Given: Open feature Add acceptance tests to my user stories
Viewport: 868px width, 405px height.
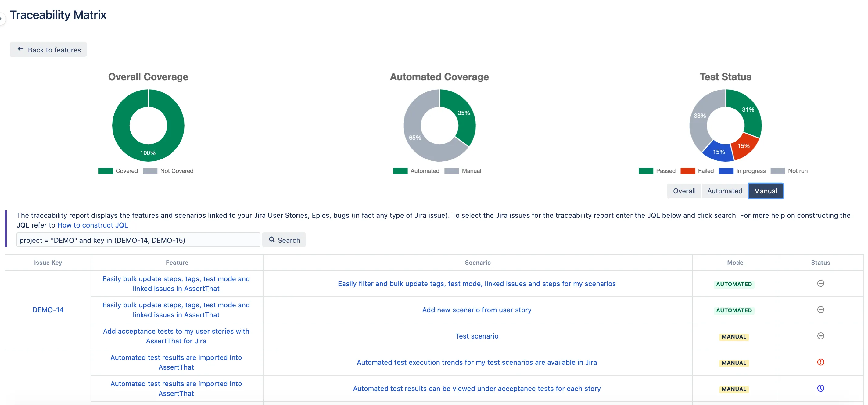Looking at the screenshot, I should [x=176, y=336].
